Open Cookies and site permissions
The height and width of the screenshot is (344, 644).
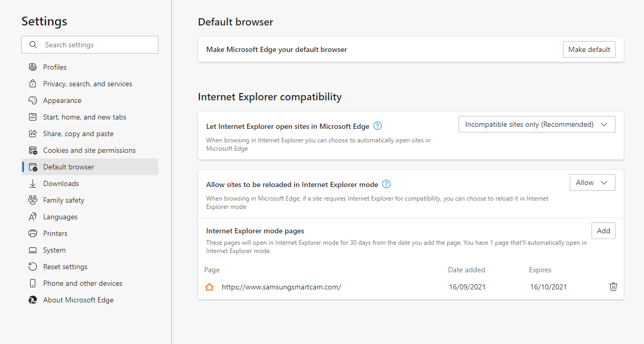(90, 150)
